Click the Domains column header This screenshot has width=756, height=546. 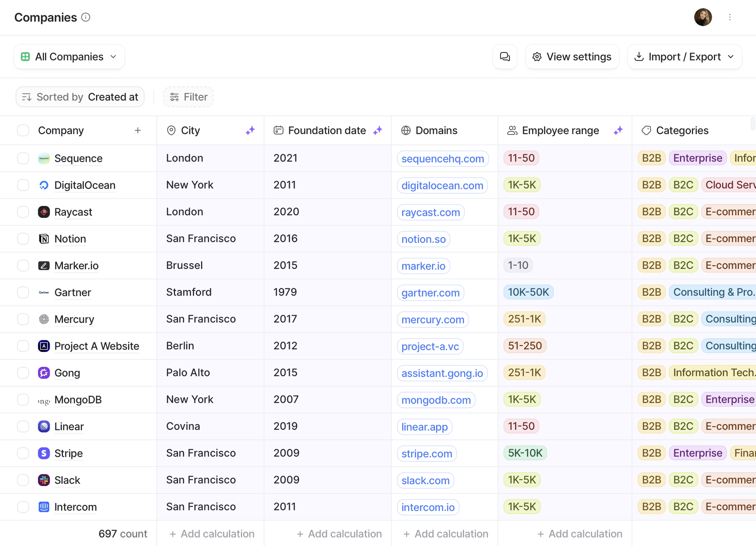436,130
